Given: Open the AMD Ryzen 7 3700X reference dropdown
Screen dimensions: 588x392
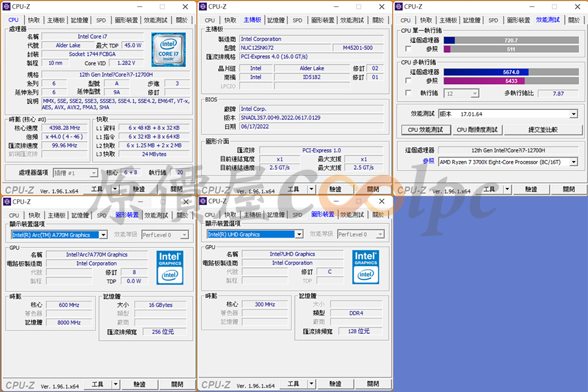Looking at the screenshot, I should (574, 162).
